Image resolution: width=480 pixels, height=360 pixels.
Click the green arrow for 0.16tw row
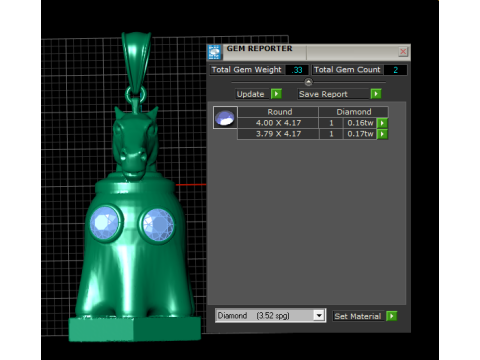[x=382, y=123]
